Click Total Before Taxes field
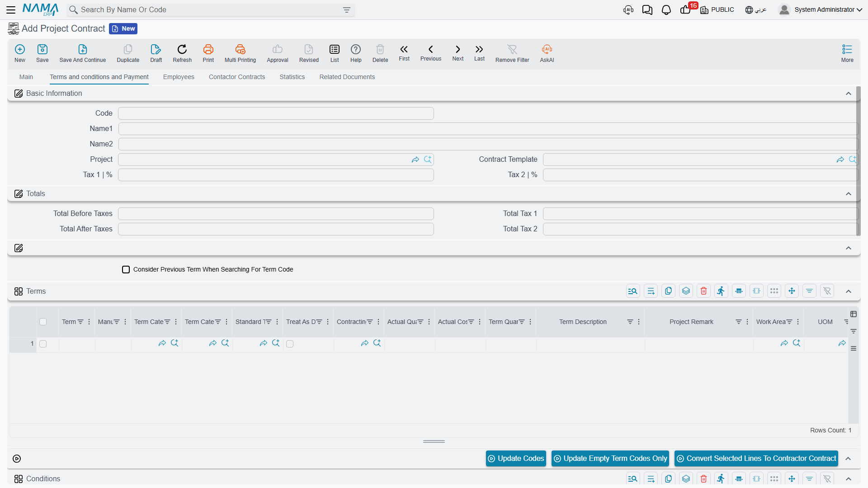 point(276,214)
